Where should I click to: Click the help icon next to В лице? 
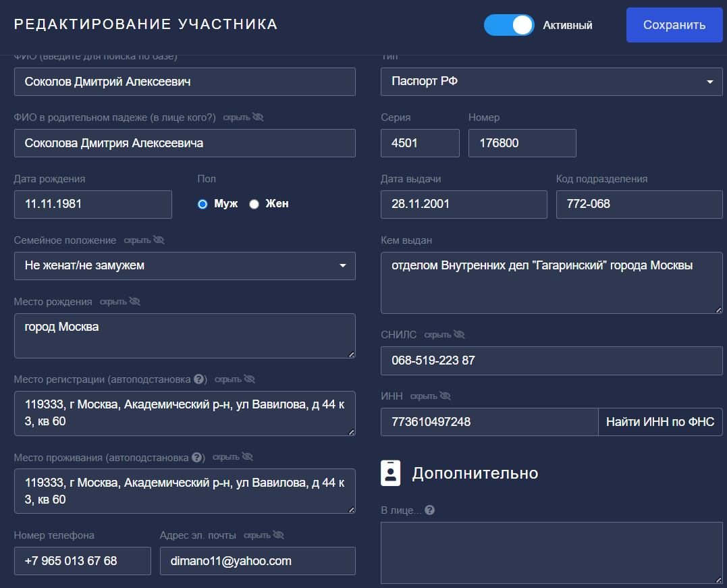(x=429, y=510)
